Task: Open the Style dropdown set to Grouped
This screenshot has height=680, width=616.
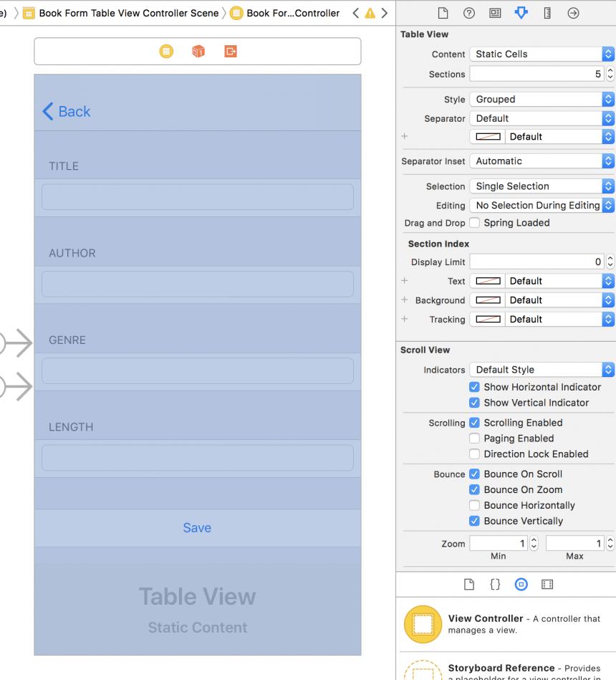Action: click(542, 100)
